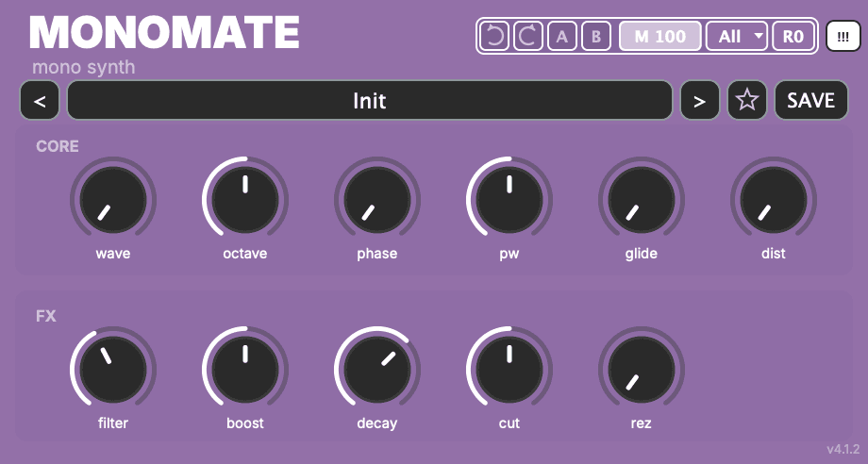Click the R0 button
Screen dimensions: 868x464
pyautogui.click(x=793, y=37)
